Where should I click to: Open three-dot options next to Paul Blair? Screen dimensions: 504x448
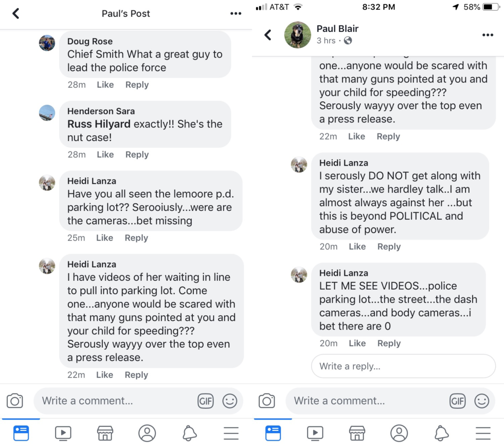pos(487,35)
